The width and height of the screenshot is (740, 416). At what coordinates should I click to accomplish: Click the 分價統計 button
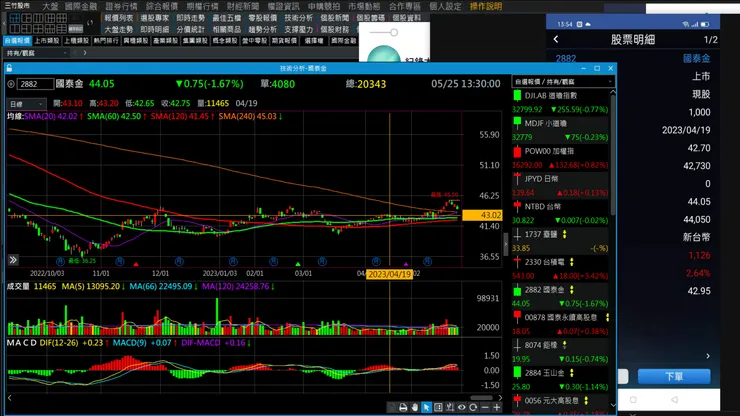(x=191, y=29)
